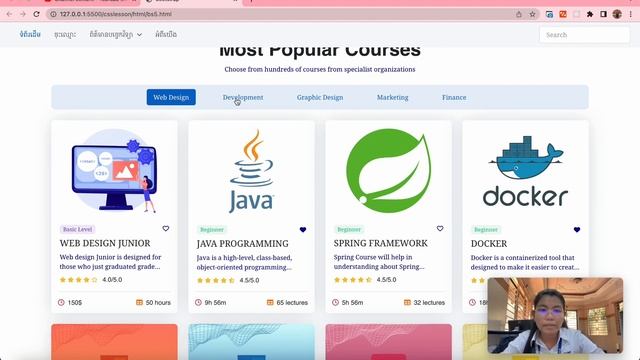Go forward using the browser forward arrow
This screenshot has width=640, height=360.
click(x=23, y=14)
